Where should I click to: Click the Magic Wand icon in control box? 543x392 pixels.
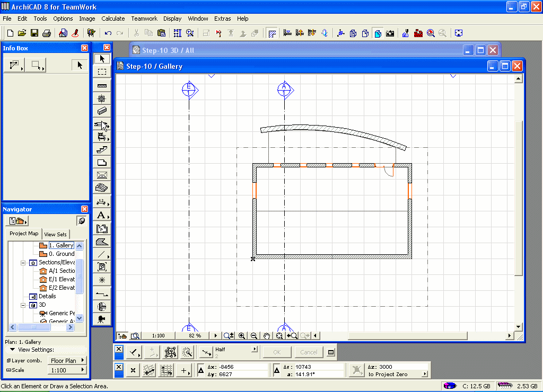[187, 352]
